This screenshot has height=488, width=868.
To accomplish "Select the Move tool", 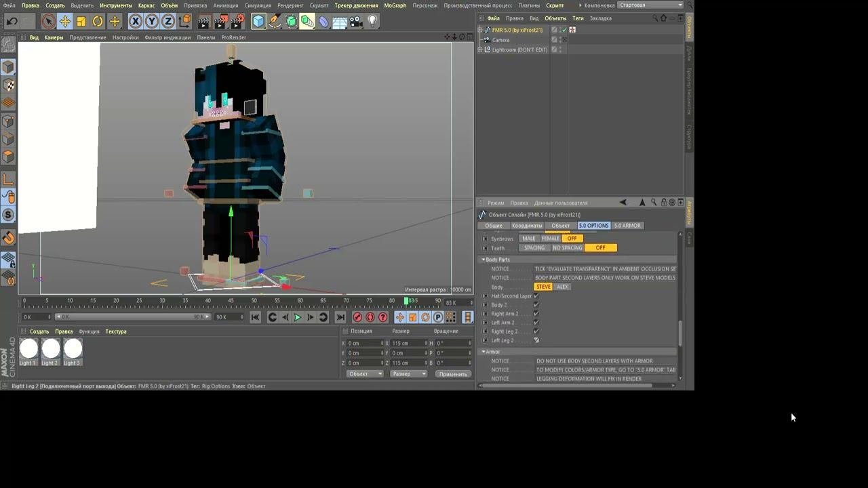I will coord(64,22).
